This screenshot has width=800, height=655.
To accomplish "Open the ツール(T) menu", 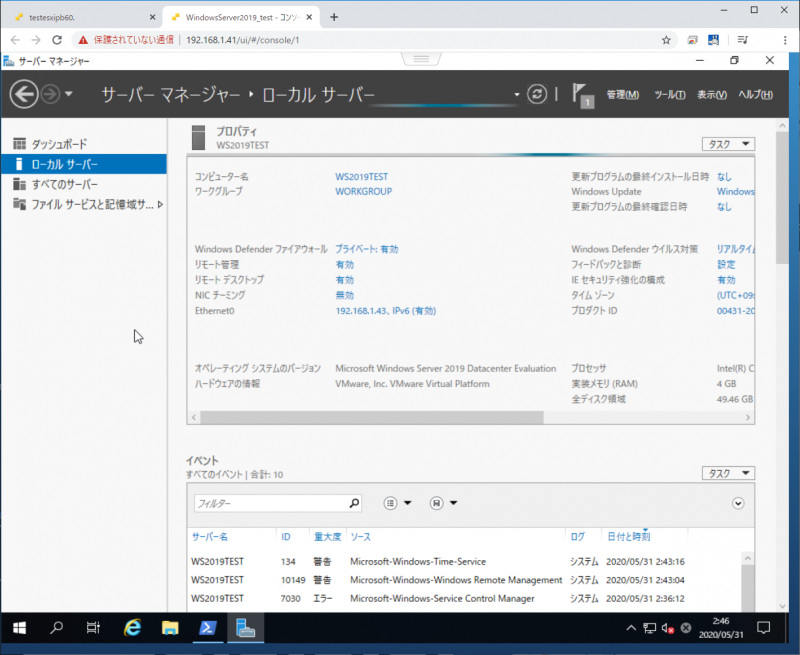I will [x=669, y=95].
